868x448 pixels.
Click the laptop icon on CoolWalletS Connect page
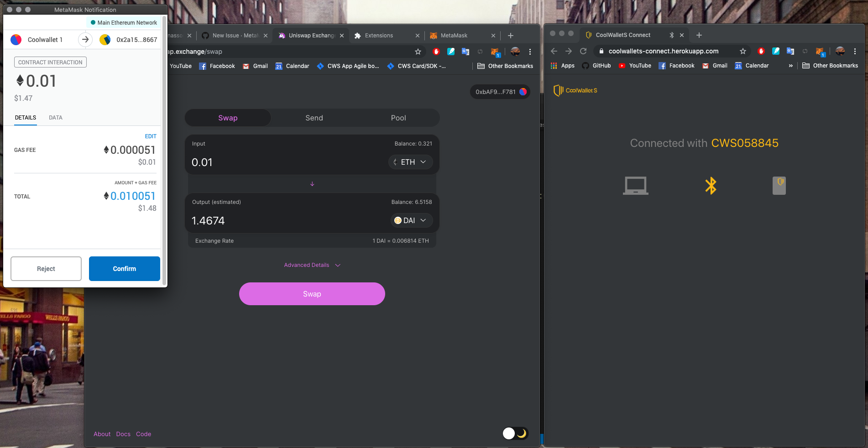(x=636, y=186)
